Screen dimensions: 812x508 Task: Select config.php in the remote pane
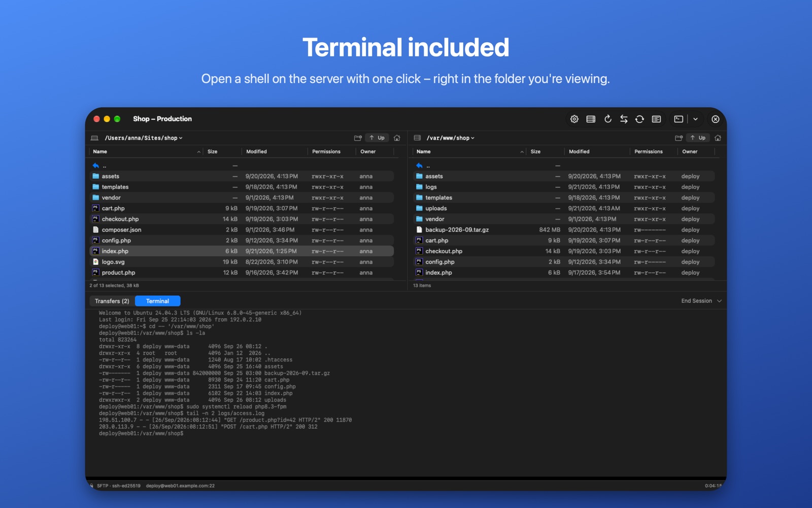(x=564, y=262)
